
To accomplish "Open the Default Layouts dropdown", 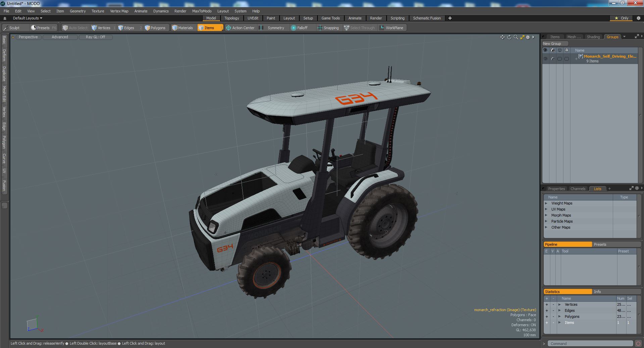I will [28, 18].
